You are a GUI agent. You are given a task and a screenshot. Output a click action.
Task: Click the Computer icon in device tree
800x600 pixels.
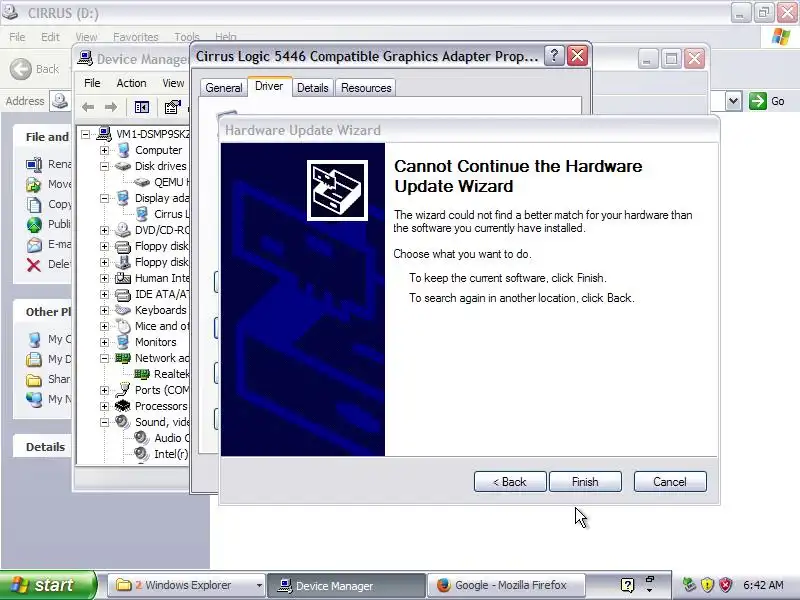pos(123,150)
